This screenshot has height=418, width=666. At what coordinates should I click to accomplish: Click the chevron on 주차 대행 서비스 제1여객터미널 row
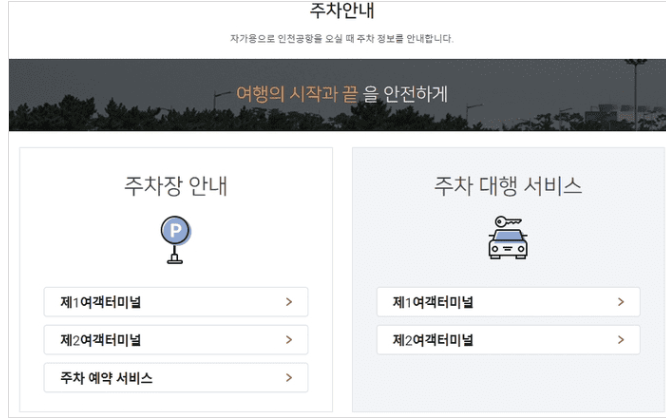pos(621,301)
